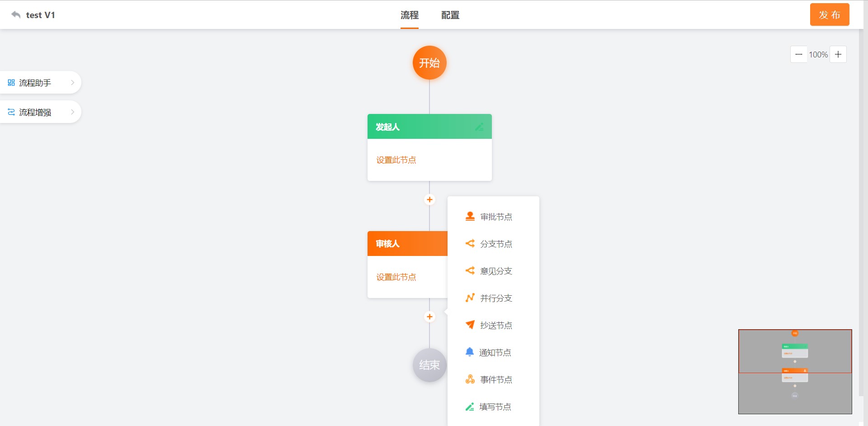Choose the 意见分支 opinion branch icon

coord(470,270)
